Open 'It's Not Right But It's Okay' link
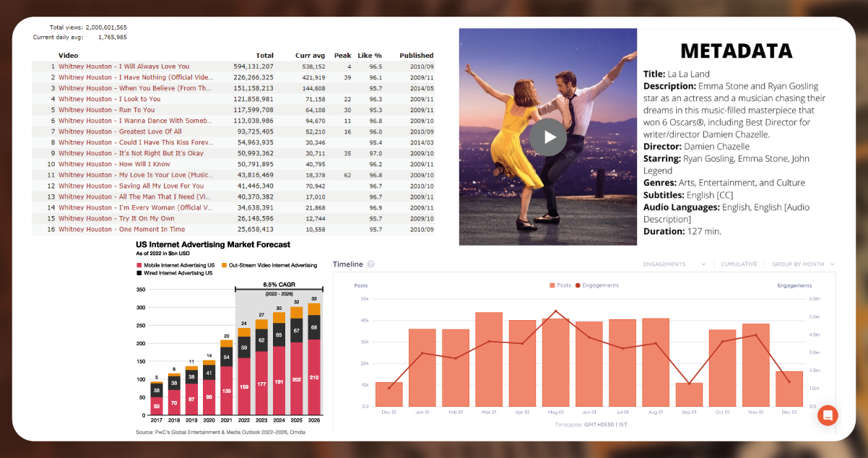Viewport: 868px width, 458px height. (131, 153)
